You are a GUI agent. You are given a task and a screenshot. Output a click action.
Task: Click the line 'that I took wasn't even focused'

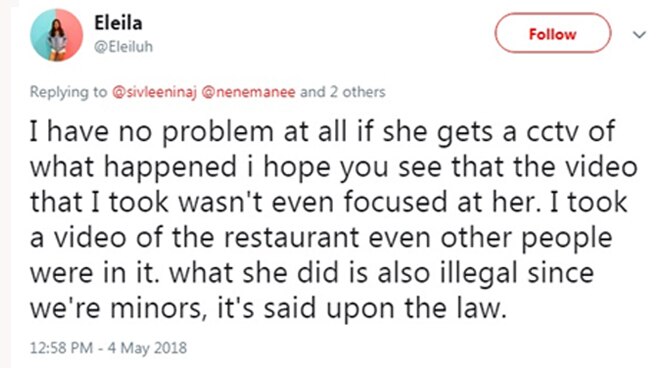tap(329, 202)
